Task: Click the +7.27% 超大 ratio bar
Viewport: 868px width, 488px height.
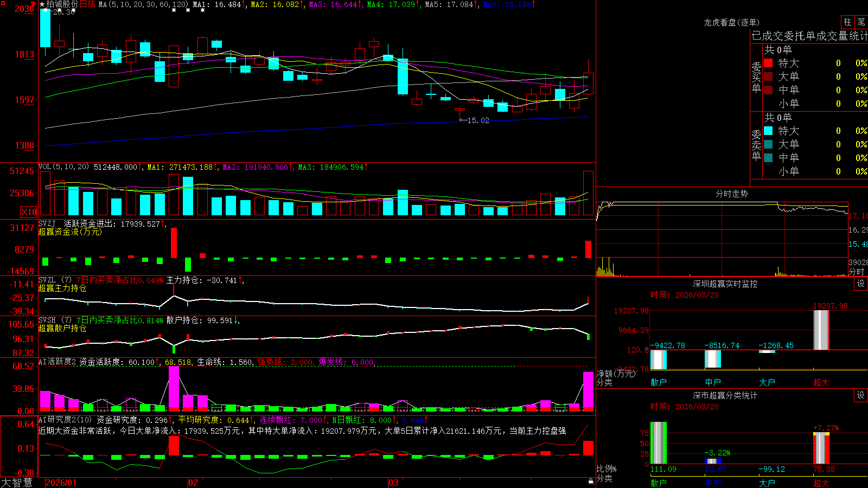Action: click(x=821, y=448)
